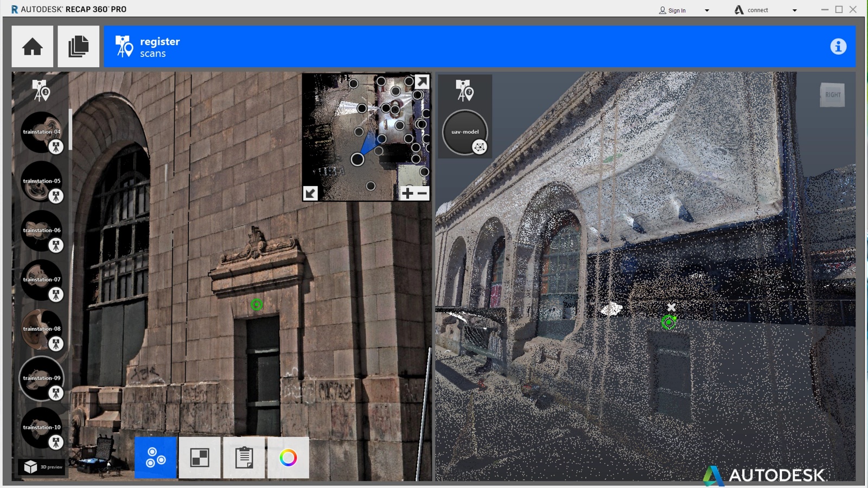This screenshot has width=868, height=488.
Task: Click the tripod badge on trainstation-06
Action: [x=56, y=246]
